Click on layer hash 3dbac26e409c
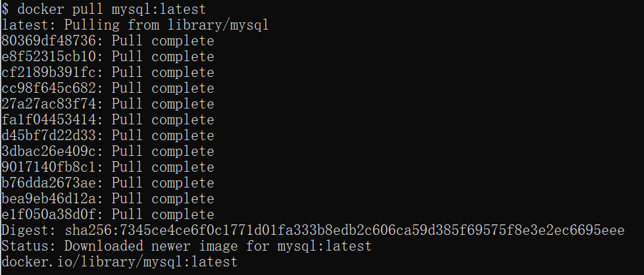Image resolution: width=644 pixels, height=275 pixels. tap(52, 151)
